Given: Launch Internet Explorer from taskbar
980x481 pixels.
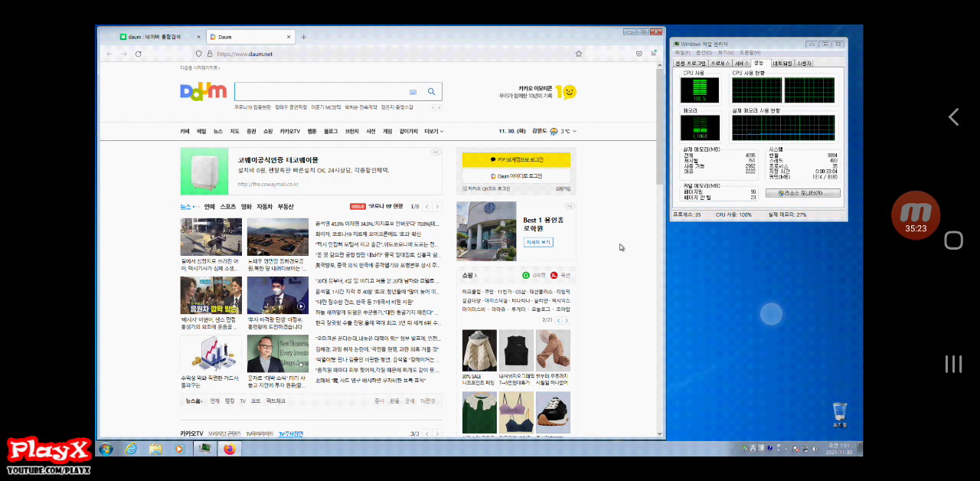Looking at the screenshot, I should 131,449.
